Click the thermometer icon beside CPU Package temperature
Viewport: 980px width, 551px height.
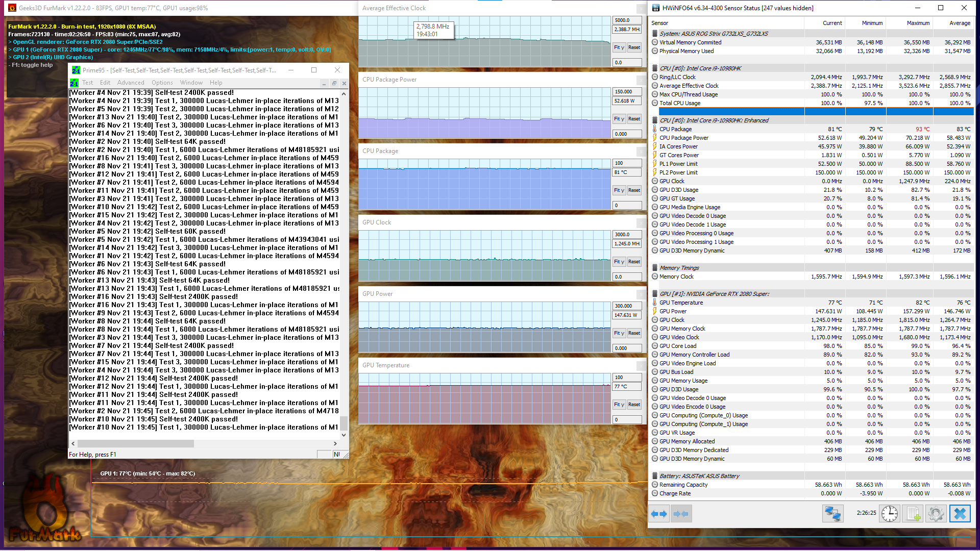[x=655, y=129]
